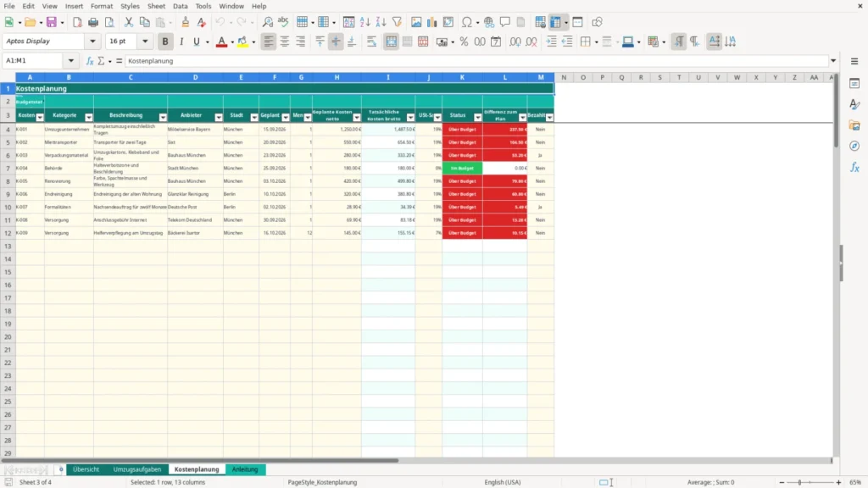Screen dimensions: 868x488
Task: Cut selection with the scissors icon
Action: click(129, 22)
